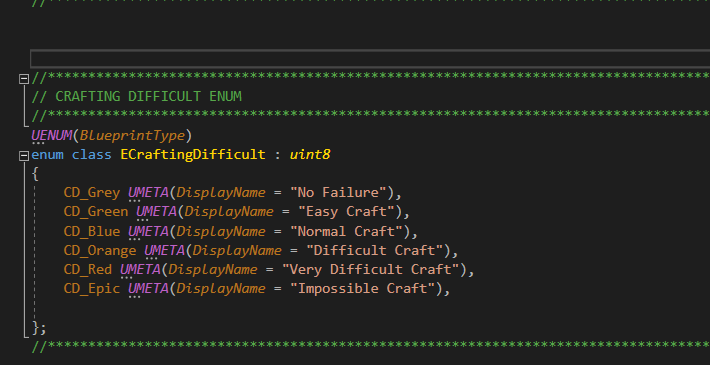Click the empty highlighted current line
The height and width of the screenshot is (365, 710).
[370, 59]
